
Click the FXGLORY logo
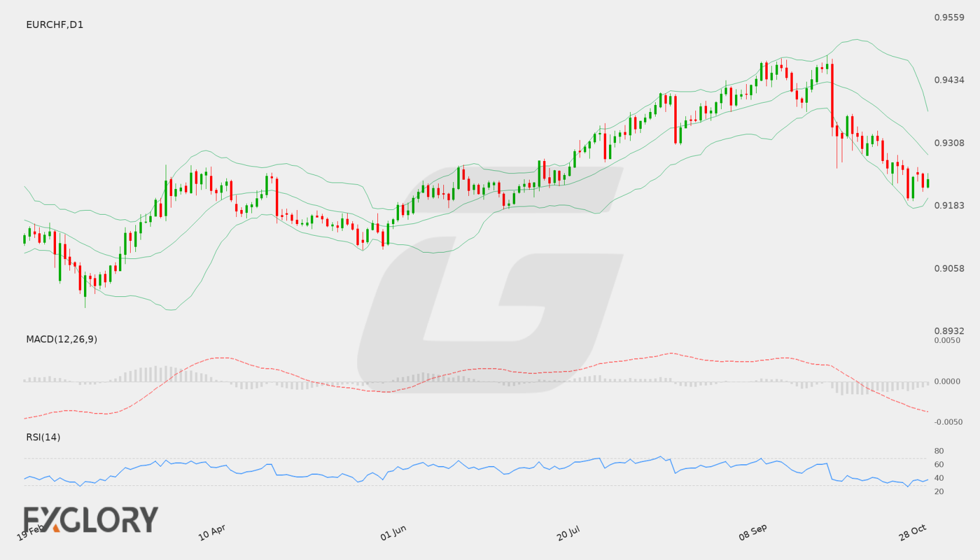click(91, 519)
